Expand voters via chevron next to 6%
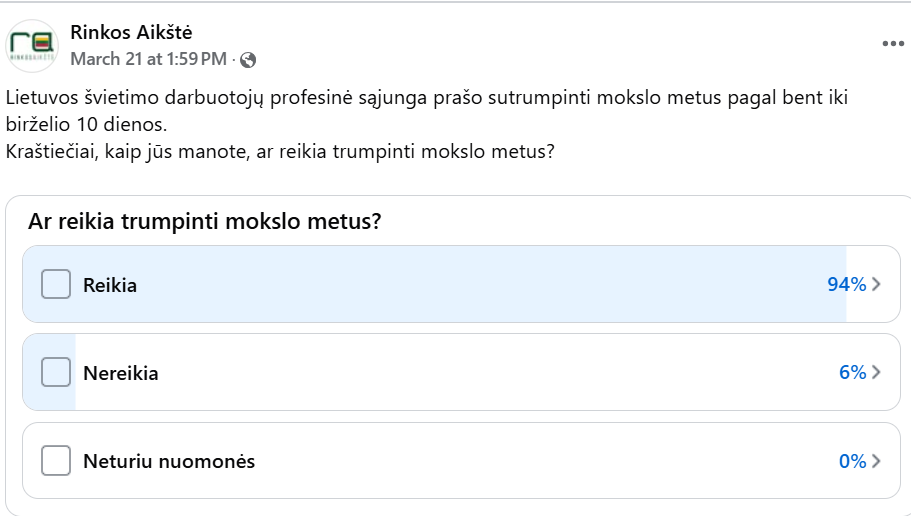 (x=876, y=372)
